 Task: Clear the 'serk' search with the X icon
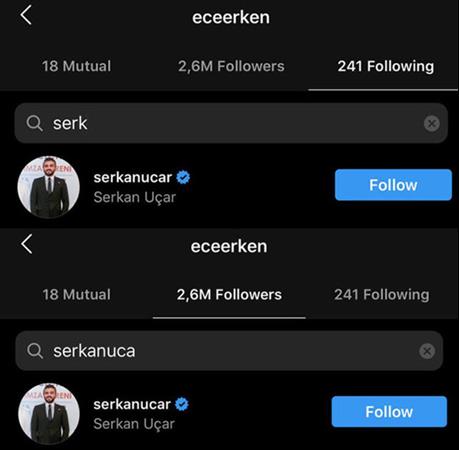tap(432, 124)
